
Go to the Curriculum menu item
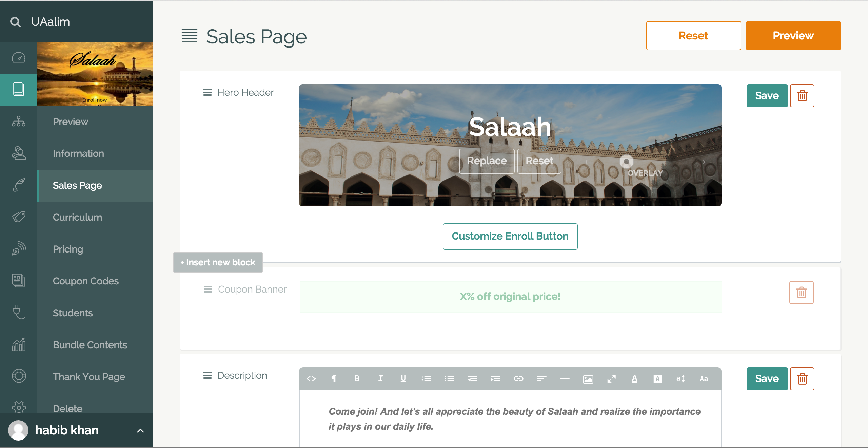[x=77, y=217]
